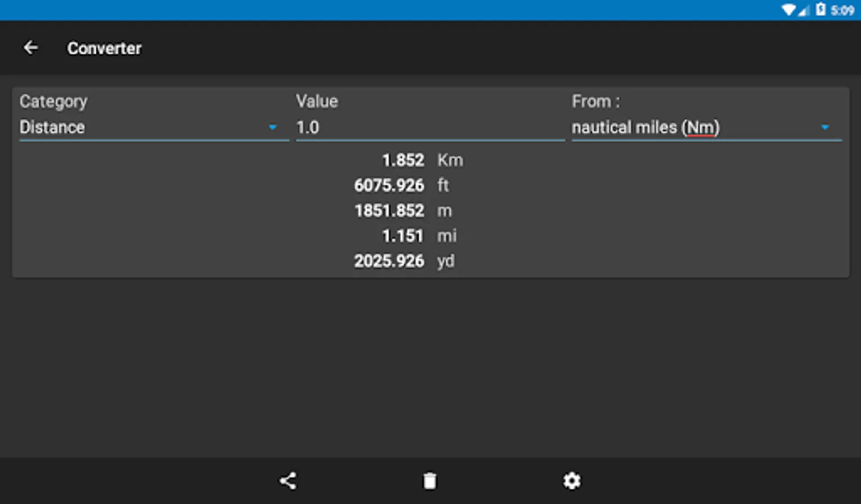Tap the 5:09 clock in status bar
The height and width of the screenshot is (504, 861).
click(x=843, y=10)
